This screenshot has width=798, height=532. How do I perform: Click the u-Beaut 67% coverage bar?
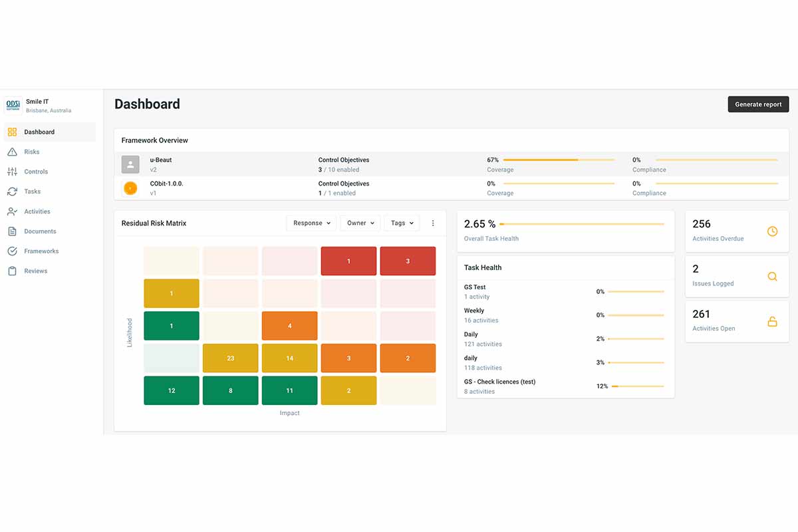[559, 160]
